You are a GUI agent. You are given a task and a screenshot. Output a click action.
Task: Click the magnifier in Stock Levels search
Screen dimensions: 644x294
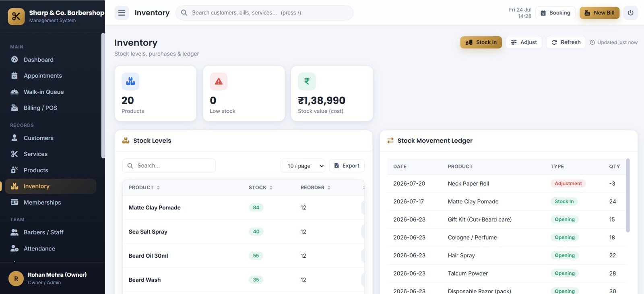130,166
